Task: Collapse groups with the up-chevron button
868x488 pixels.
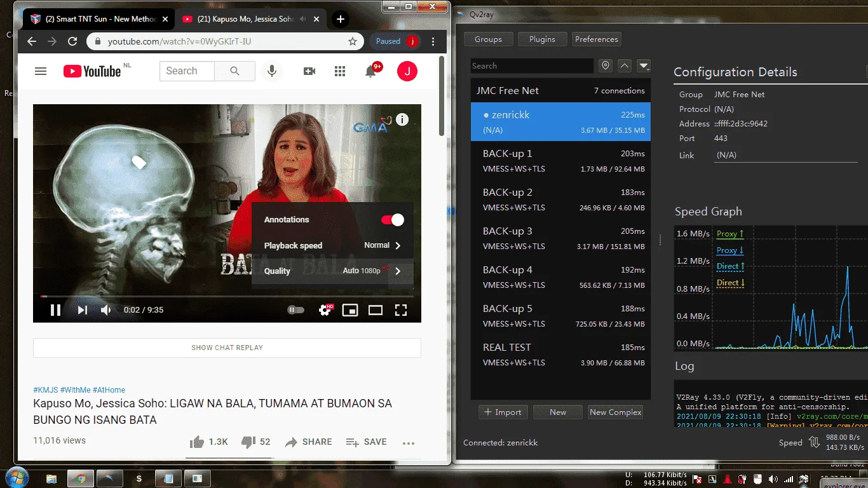Action: pyautogui.click(x=625, y=66)
